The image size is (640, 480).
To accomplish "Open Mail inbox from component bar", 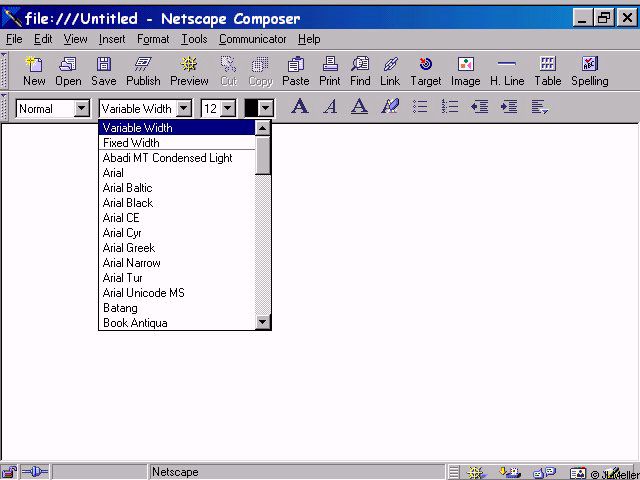I will 510,473.
